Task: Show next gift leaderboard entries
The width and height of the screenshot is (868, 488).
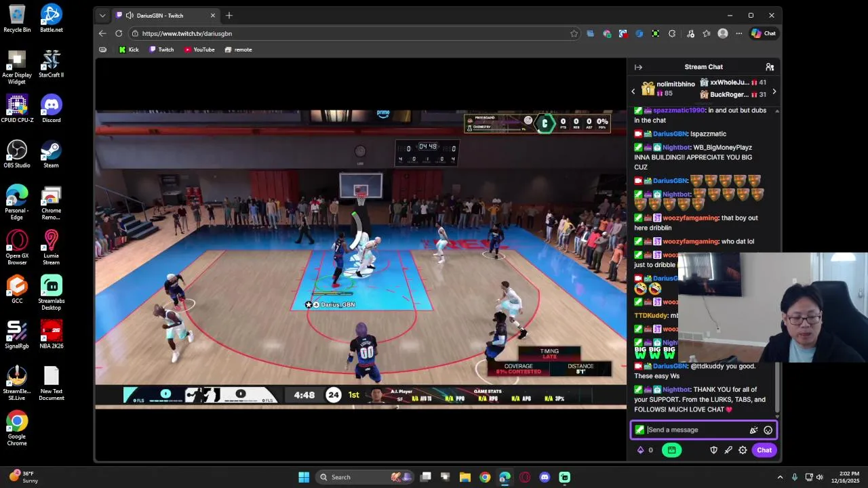Action: pyautogui.click(x=774, y=91)
